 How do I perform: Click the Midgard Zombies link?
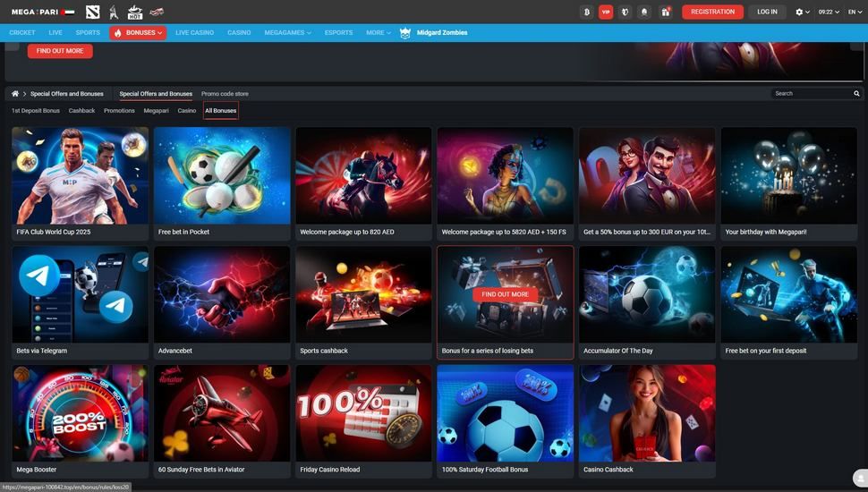point(442,33)
